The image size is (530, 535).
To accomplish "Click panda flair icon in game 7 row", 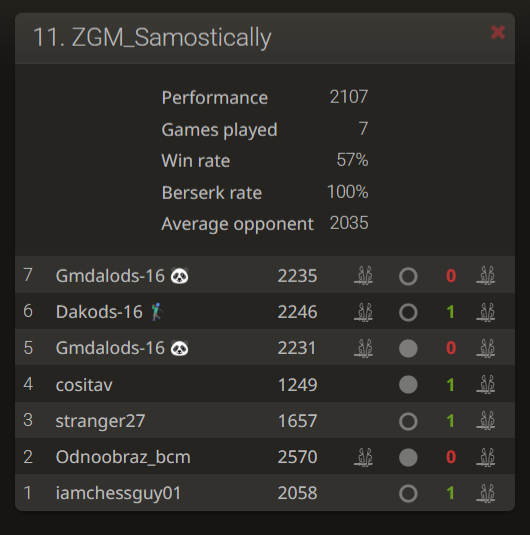I will click(x=179, y=275).
